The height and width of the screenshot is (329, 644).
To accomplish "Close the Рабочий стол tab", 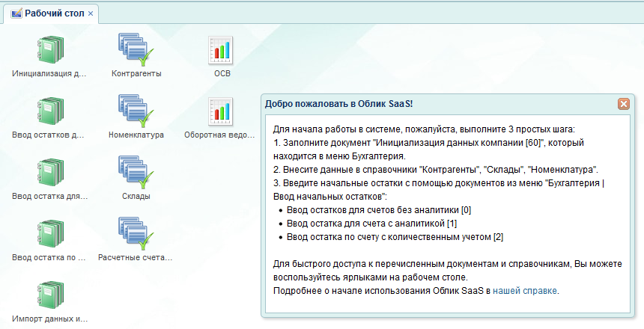I will pos(91,13).
